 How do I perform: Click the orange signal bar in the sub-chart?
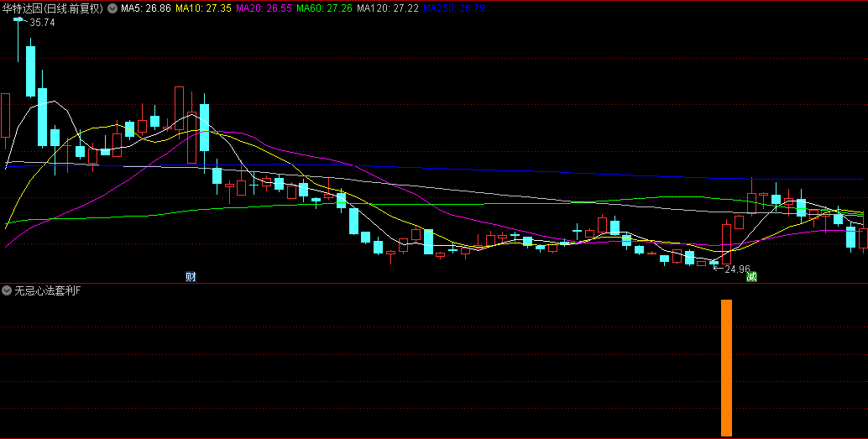point(726,368)
